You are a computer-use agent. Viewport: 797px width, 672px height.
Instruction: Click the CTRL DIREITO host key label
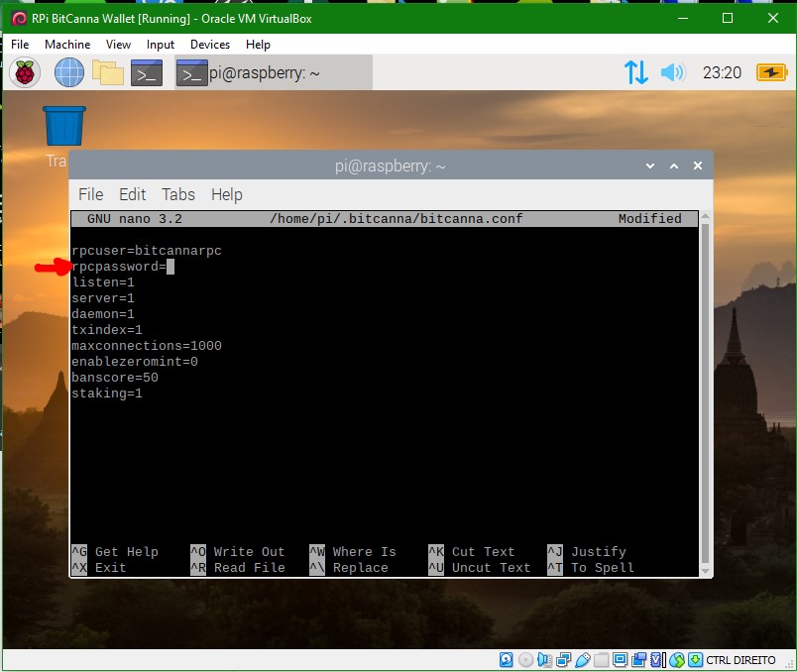pyautogui.click(x=740, y=660)
